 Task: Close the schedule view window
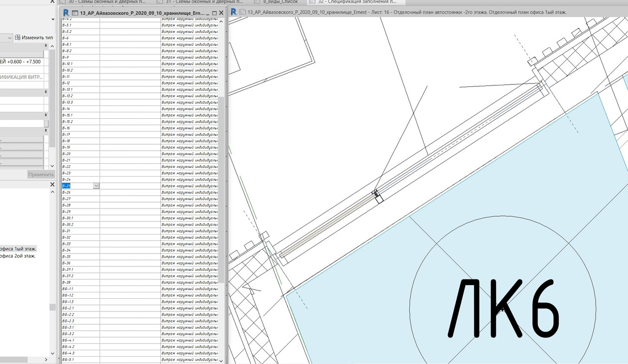coord(221,12)
